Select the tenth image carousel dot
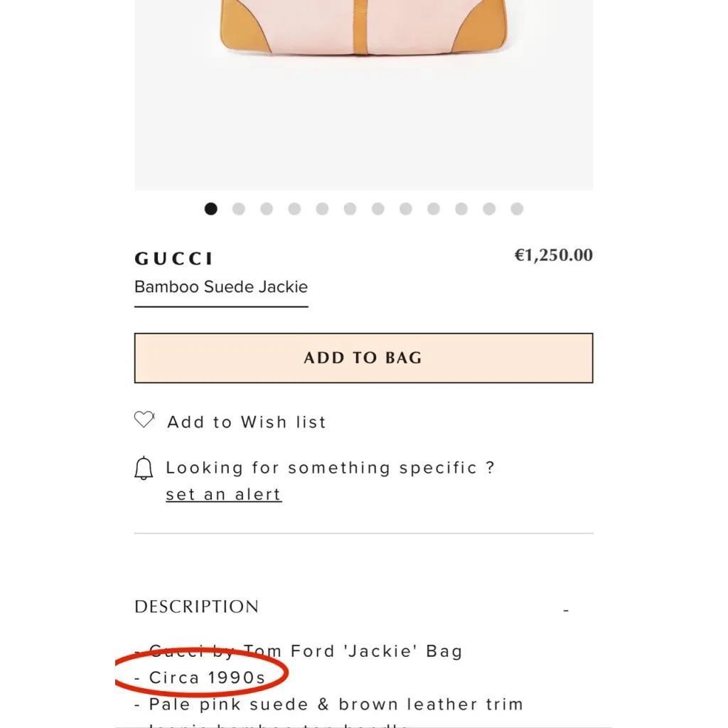 pyautogui.click(x=461, y=209)
